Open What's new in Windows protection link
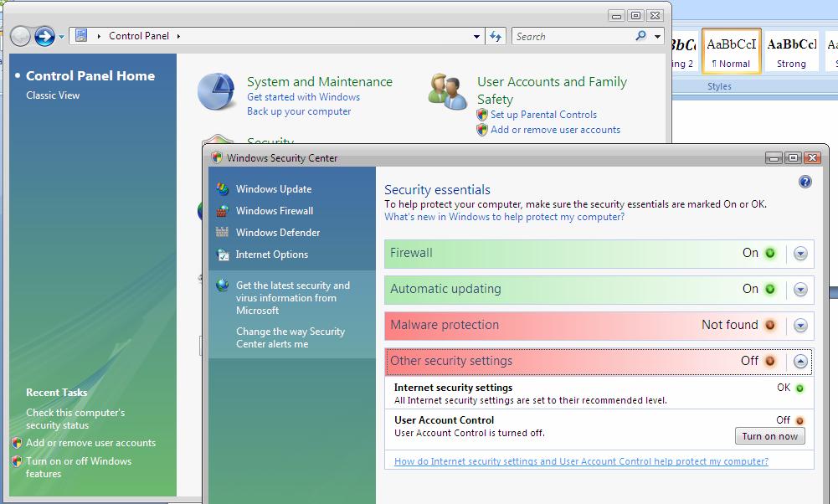The height and width of the screenshot is (504, 838). [x=505, y=217]
